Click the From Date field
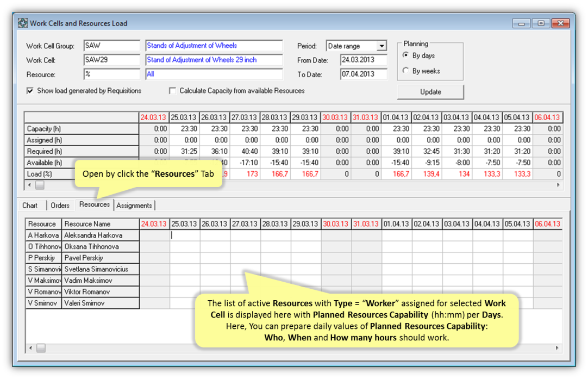The image size is (588, 379). pos(364,60)
